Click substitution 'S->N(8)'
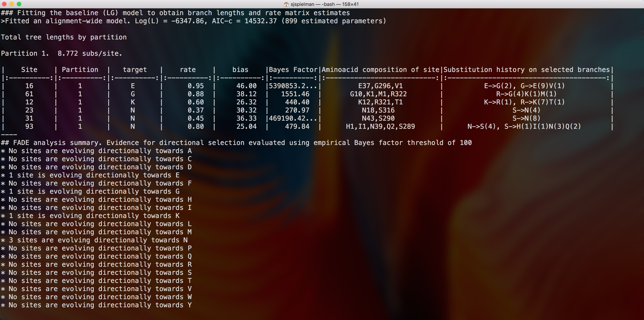 [x=526, y=118]
